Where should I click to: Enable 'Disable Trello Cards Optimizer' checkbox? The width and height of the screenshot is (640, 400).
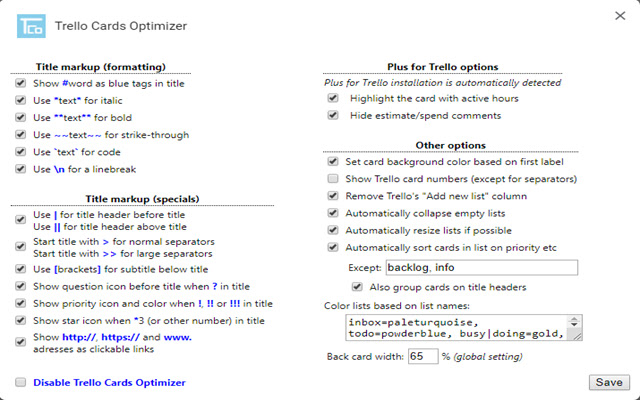pyautogui.click(x=21, y=382)
